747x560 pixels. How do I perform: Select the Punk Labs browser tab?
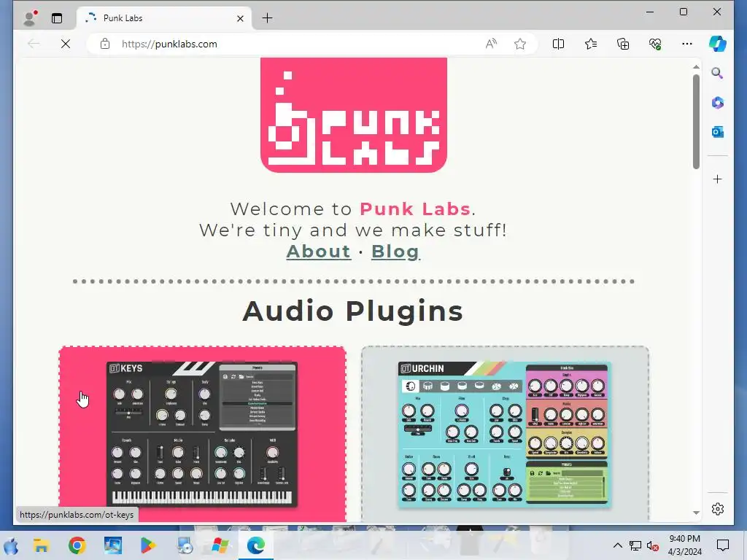click(164, 18)
